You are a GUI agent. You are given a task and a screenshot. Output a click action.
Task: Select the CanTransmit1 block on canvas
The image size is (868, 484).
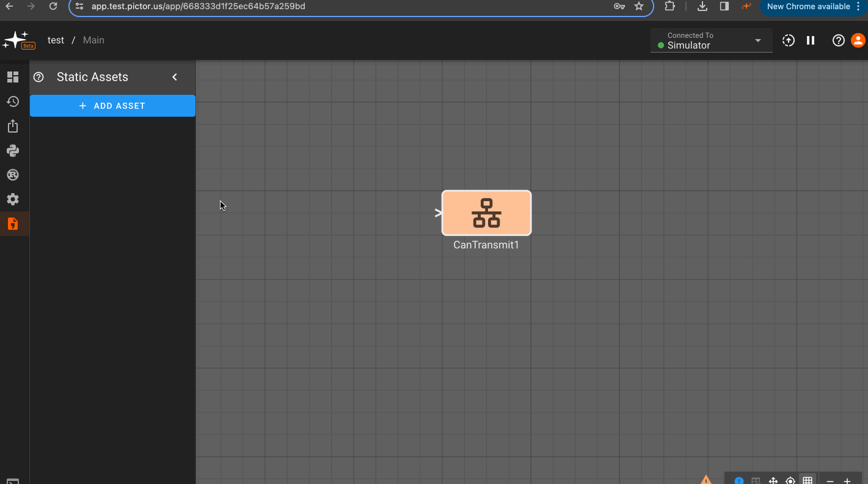point(486,213)
